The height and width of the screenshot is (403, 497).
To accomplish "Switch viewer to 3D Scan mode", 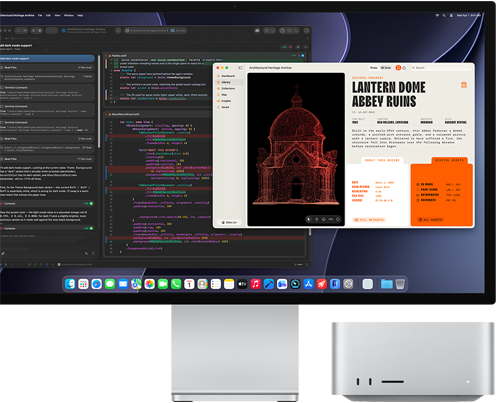I will 386,68.
